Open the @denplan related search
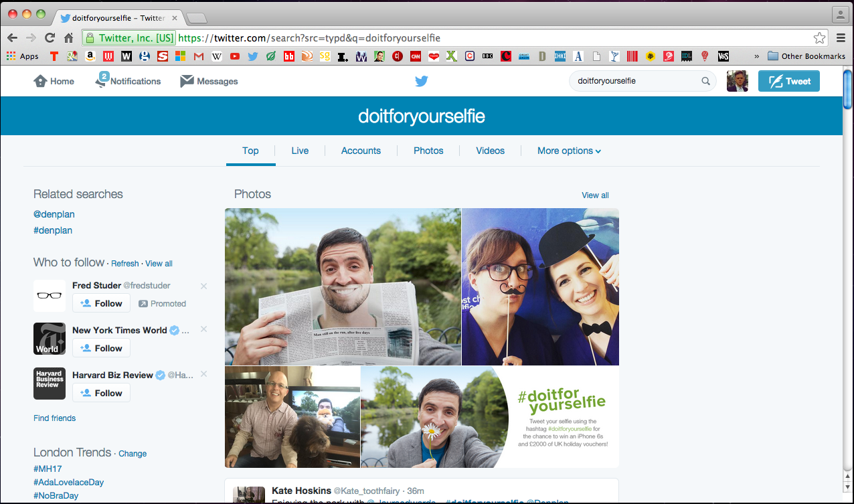This screenshot has width=854, height=504. tap(54, 214)
